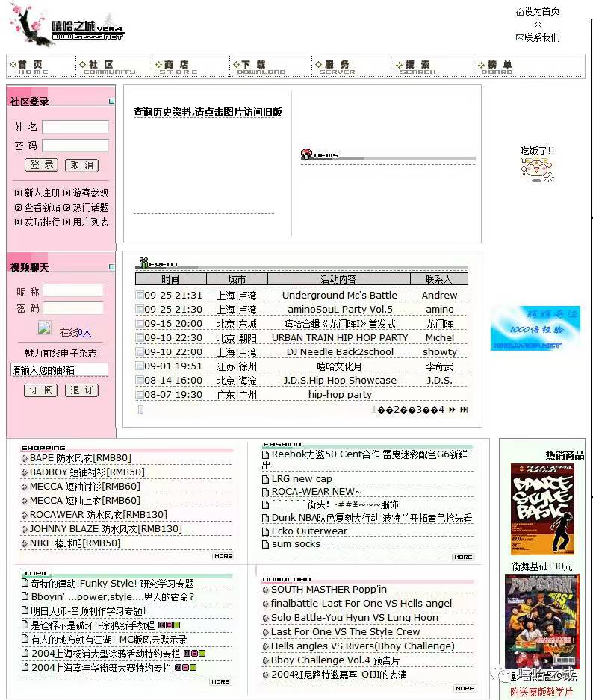
Task: Focus the video chat 密码 field
Action: (x=73, y=308)
